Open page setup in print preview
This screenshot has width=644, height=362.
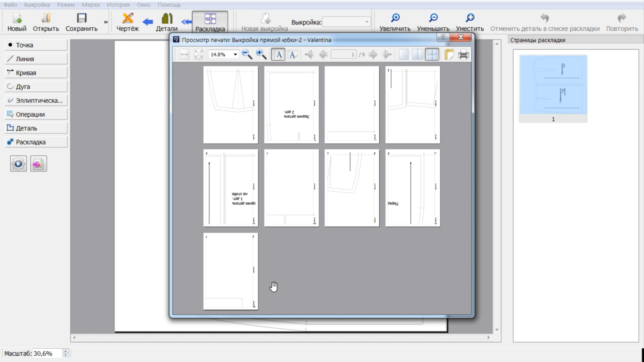(449, 54)
